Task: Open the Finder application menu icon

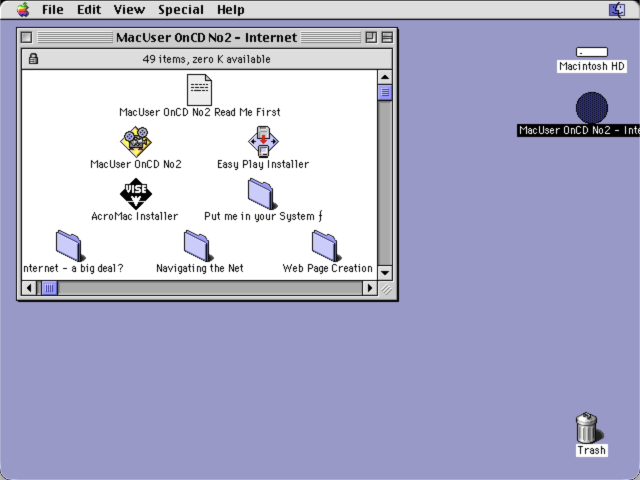Action: click(x=617, y=9)
